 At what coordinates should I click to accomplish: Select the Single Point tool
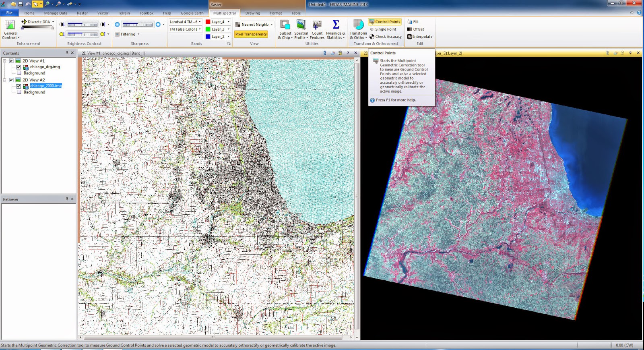pos(383,29)
